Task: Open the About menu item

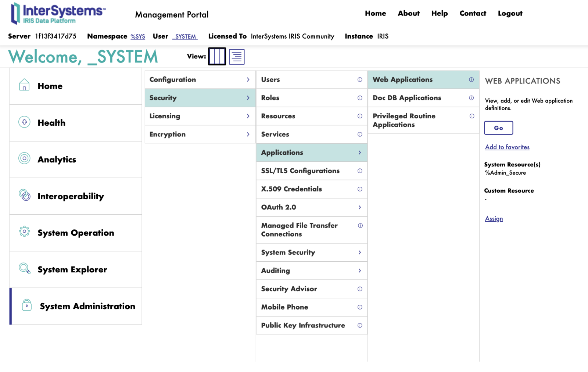Action: tap(408, 14)
